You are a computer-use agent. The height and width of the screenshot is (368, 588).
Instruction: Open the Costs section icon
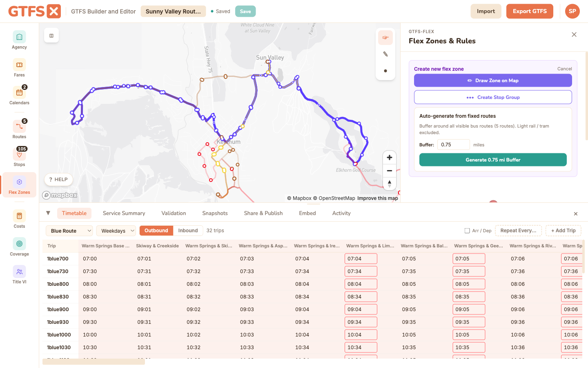pos(19,216)
